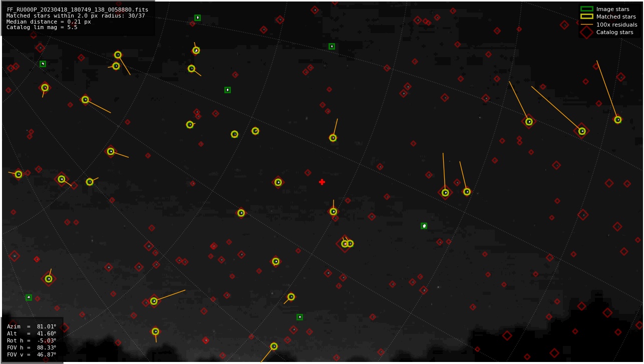Click the Rot h = -5.03° readout
Viewport: 644px width, 364px height.
pos(32,340)
